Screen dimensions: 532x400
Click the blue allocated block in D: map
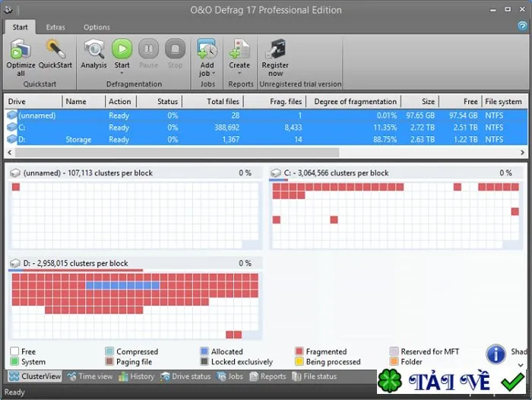coord(122,285)
